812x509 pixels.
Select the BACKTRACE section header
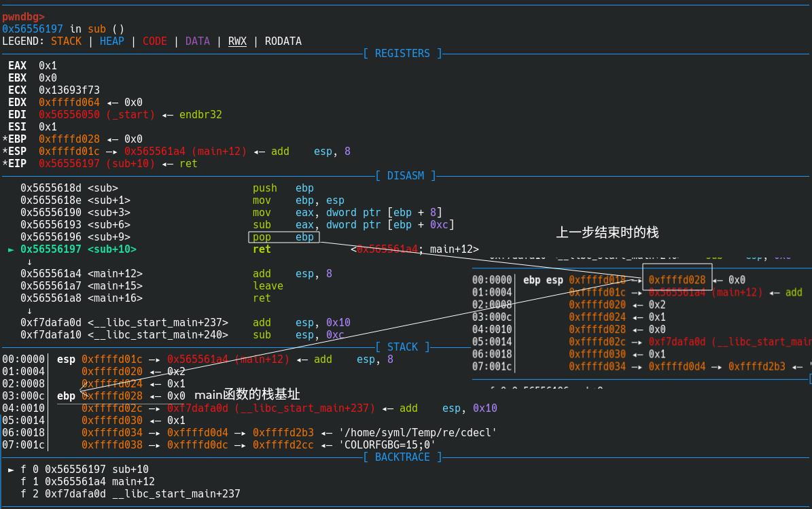(x=402, y=457)
